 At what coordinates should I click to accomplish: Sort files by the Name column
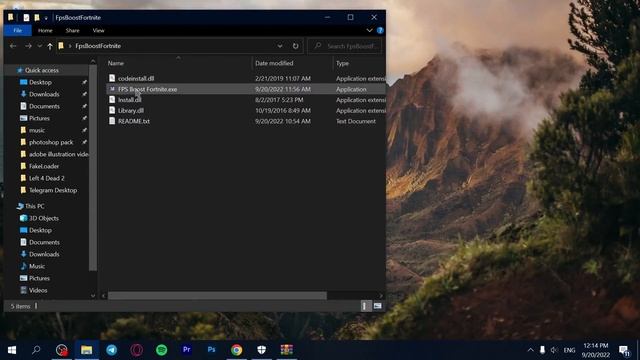coord(116,63)
